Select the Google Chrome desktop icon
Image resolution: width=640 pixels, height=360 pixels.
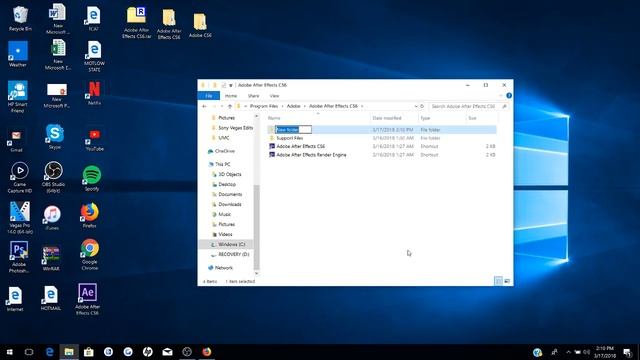tap(90, 255)
